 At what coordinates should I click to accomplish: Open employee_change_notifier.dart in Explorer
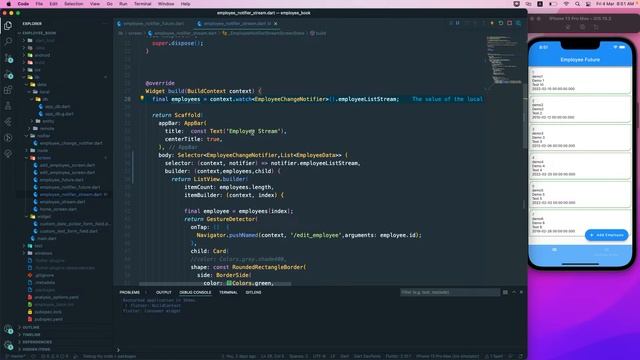[x=71, y=143]
